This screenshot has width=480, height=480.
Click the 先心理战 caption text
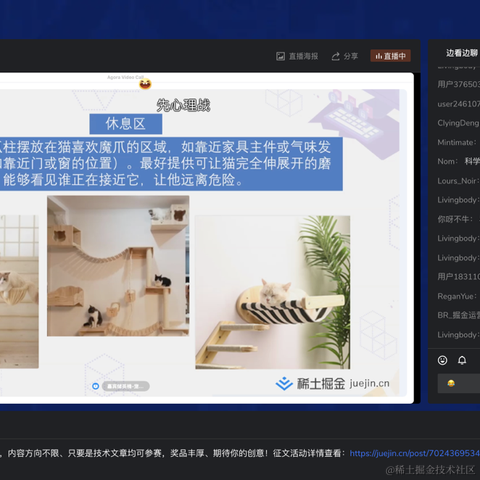tap(183, 105)
